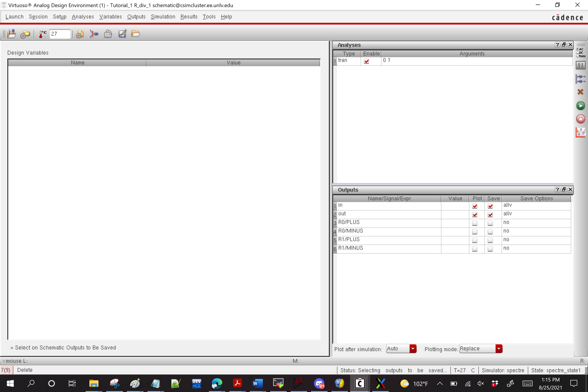Click the green Run Simulation button
This screenshot has width=588, height=392.
pos(580,106)
